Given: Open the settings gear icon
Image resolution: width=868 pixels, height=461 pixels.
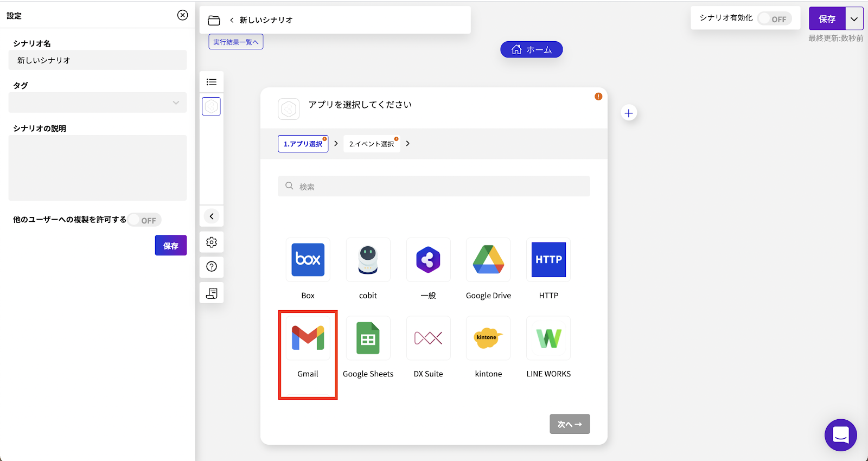Looking at the screenshot, I should [212, 242].
